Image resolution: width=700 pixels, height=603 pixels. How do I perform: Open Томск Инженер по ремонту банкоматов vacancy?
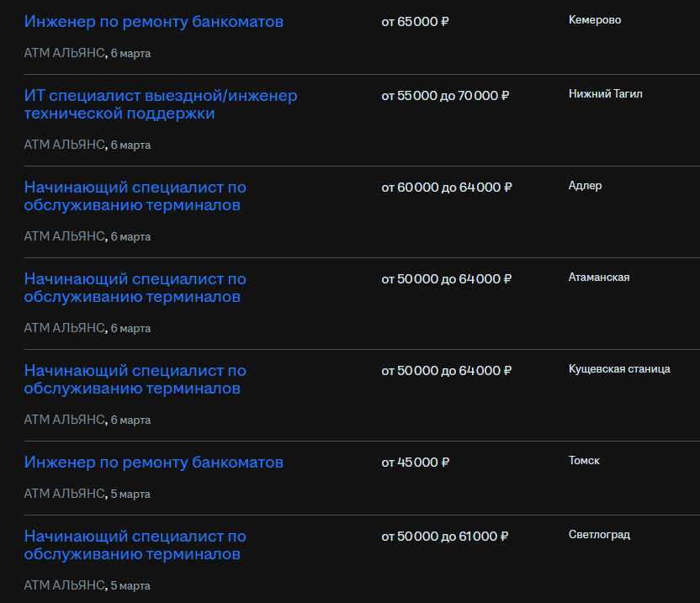(154, 463)
